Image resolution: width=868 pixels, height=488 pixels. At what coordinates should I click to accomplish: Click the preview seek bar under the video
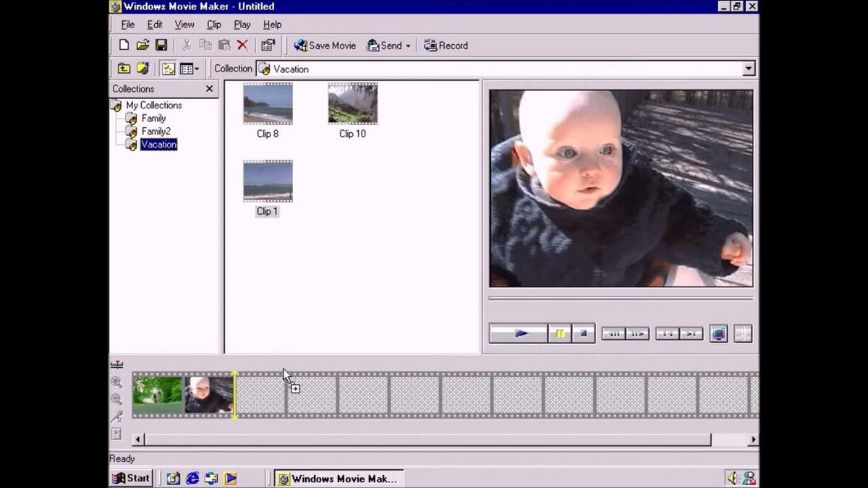click(621, 298)
